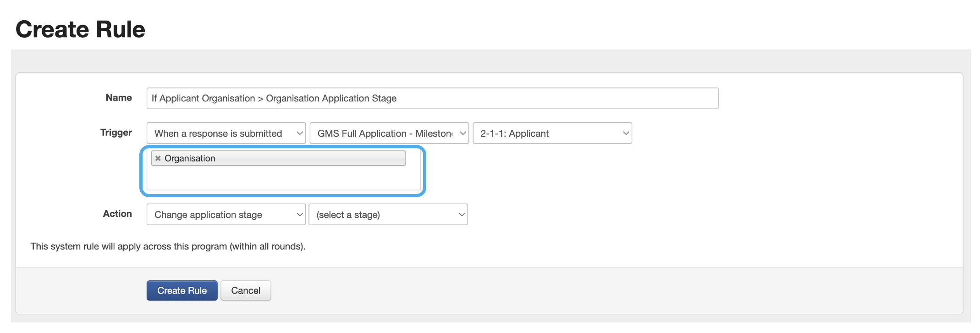Click the Create Rule page heading

click(80, 29)
